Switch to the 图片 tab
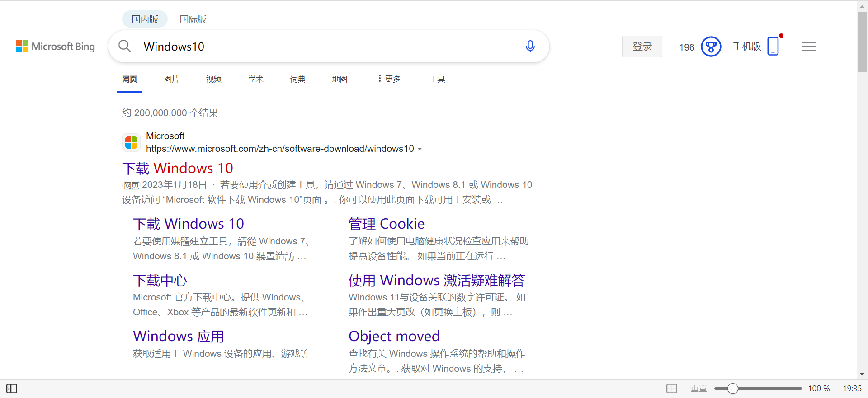868x398 pixels. point(171,79)
